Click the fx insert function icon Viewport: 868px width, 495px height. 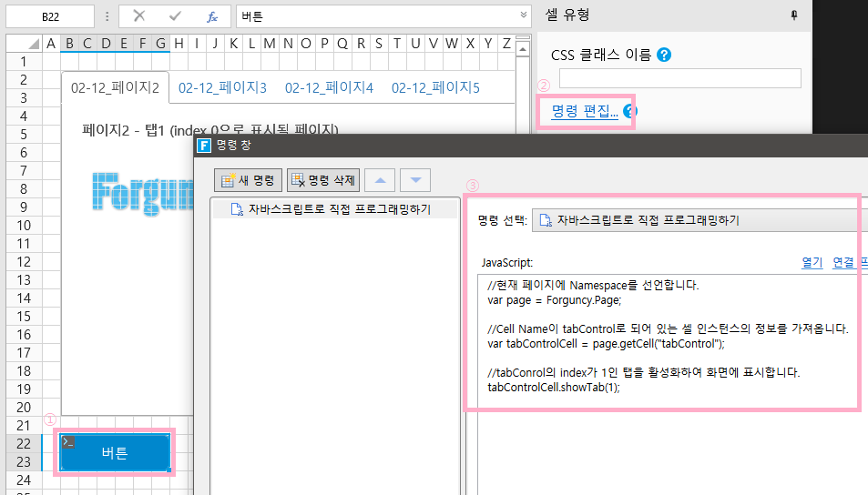point(211,16)
